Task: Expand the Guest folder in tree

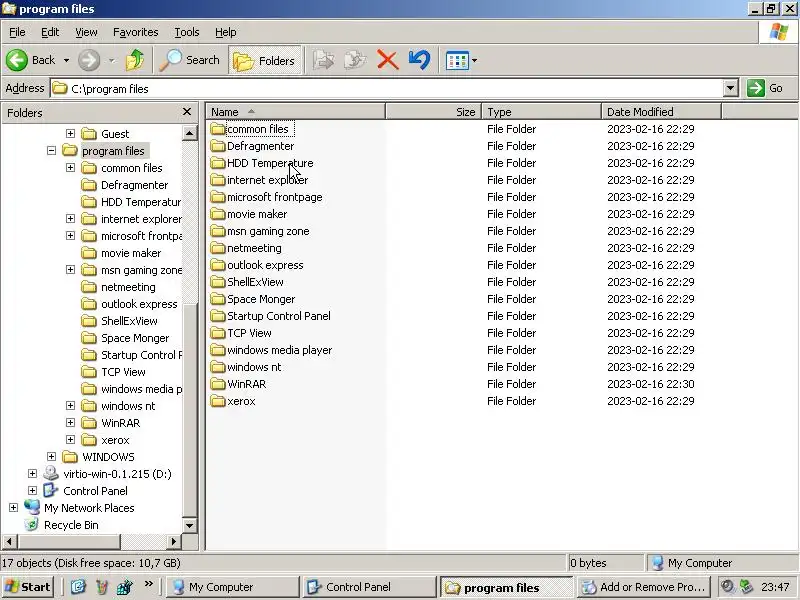Action: tap(70, 134)
